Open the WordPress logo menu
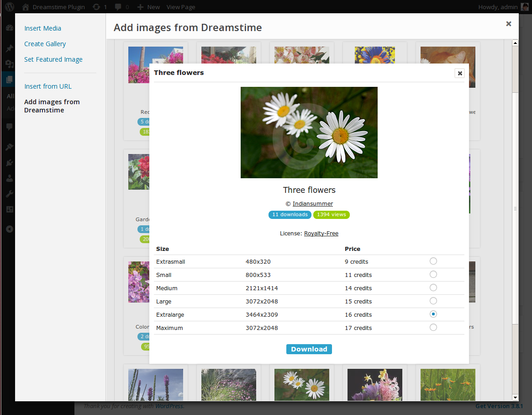Screen dimensions: 532x415 (x=10, y=7)
